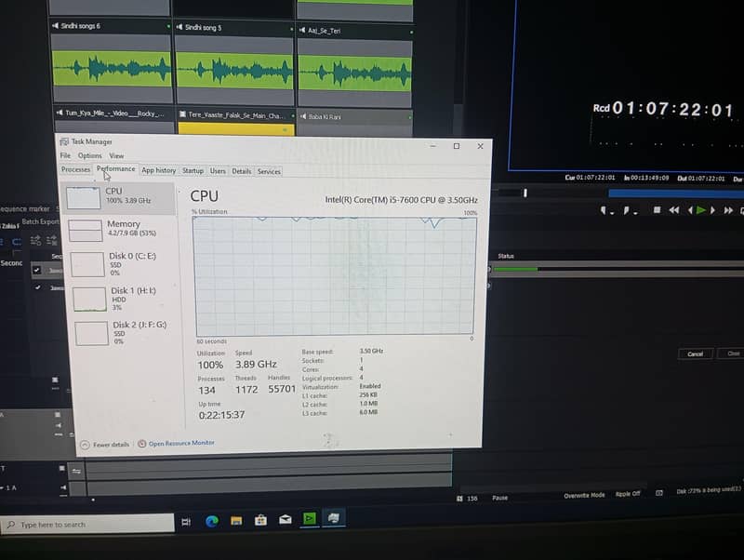Open the Startup tab
The height and width of the screenshot is (560, 744).
193,171
